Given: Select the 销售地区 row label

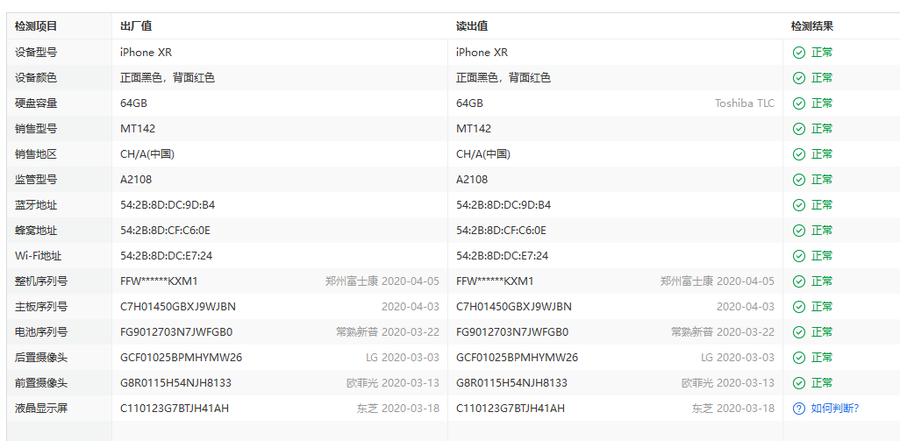Looking at the screenshot, I should [36, 154].
